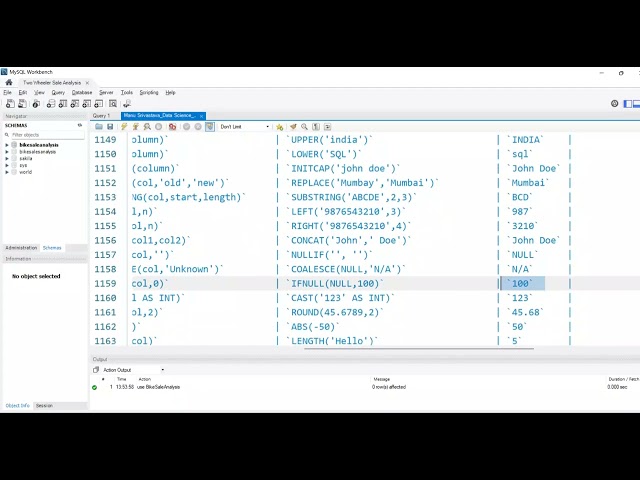640x480 pixels.
Task: Open script file icon in editor toolbar
Action: click(99, 127)
